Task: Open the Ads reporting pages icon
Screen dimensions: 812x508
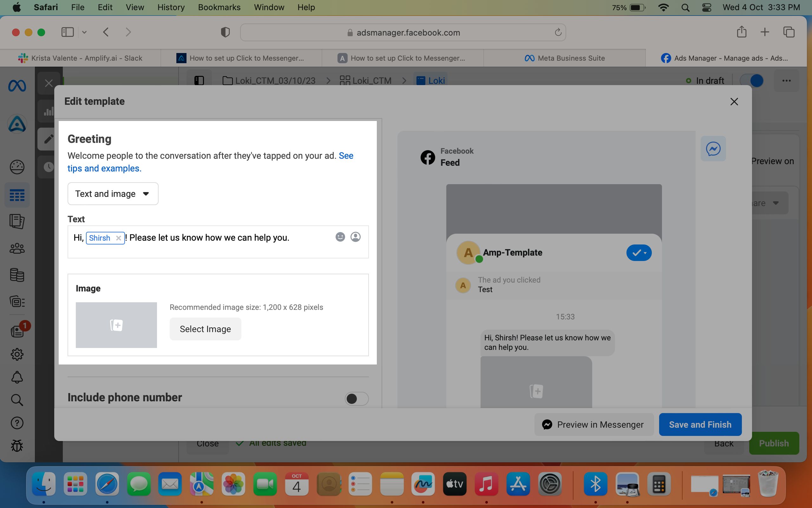Action: point(17,222)
